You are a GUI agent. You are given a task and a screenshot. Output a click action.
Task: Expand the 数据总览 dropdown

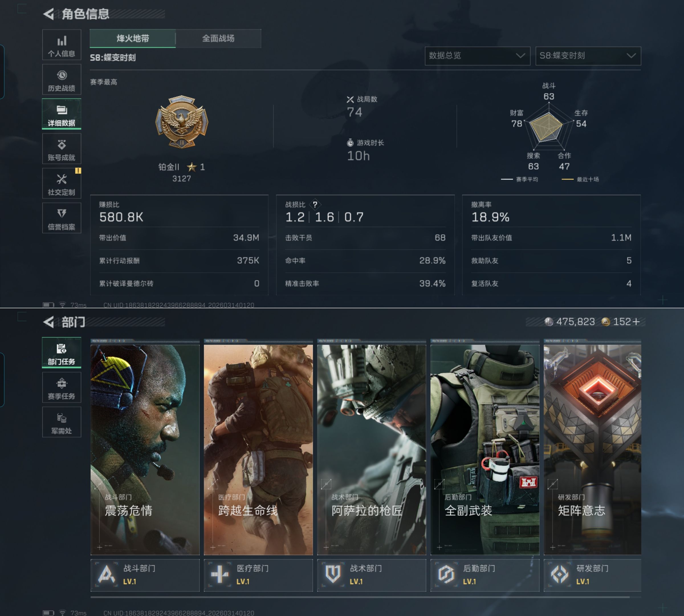477,56
